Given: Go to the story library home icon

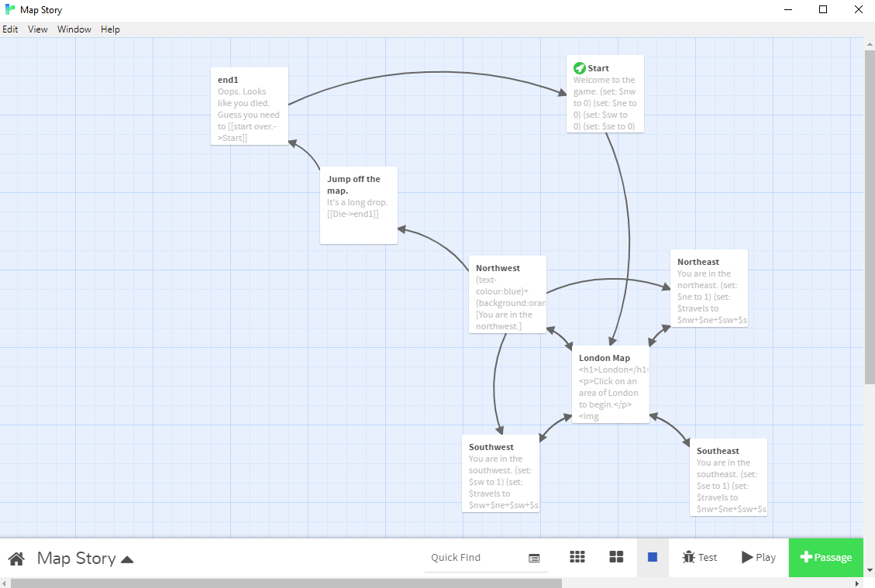Looking at the screenshot, I should point(16,558).
